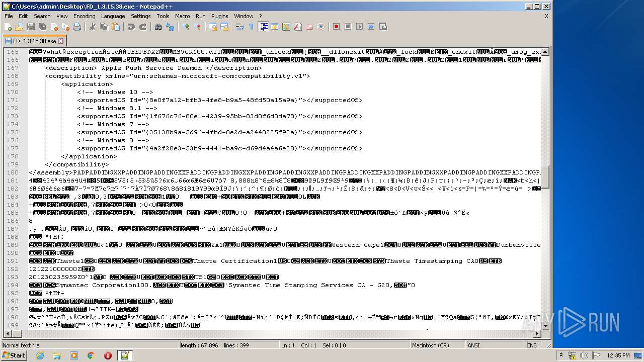Image resolution: width=644 pixels, height=362 pixels.
Task: Open the Search menu
Action: click(x=42, y=16)
